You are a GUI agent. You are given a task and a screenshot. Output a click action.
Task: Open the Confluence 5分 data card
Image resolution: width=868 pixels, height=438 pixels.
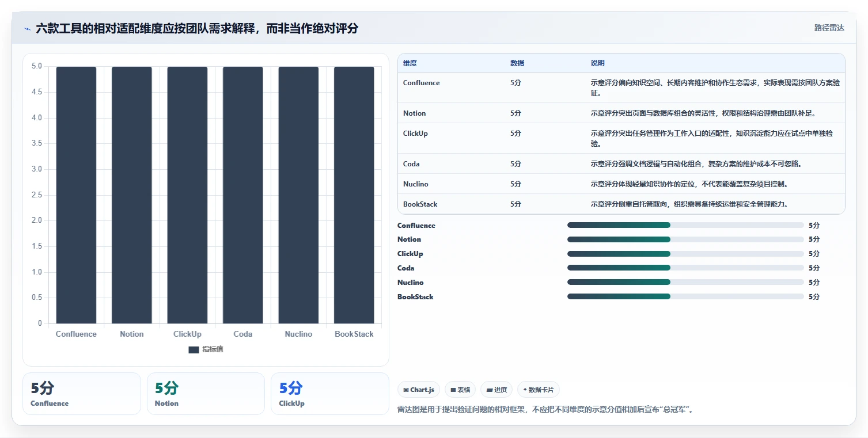pyautogui.click(x=82, y=394)
